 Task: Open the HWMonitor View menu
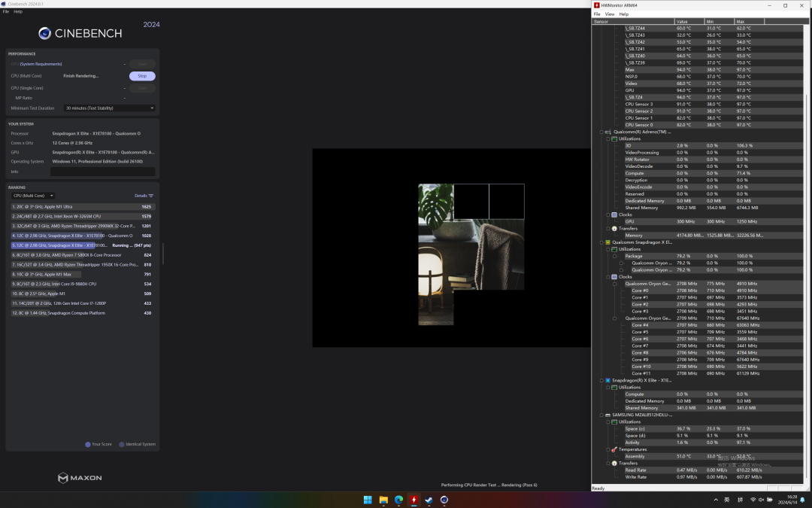point(610,14)
